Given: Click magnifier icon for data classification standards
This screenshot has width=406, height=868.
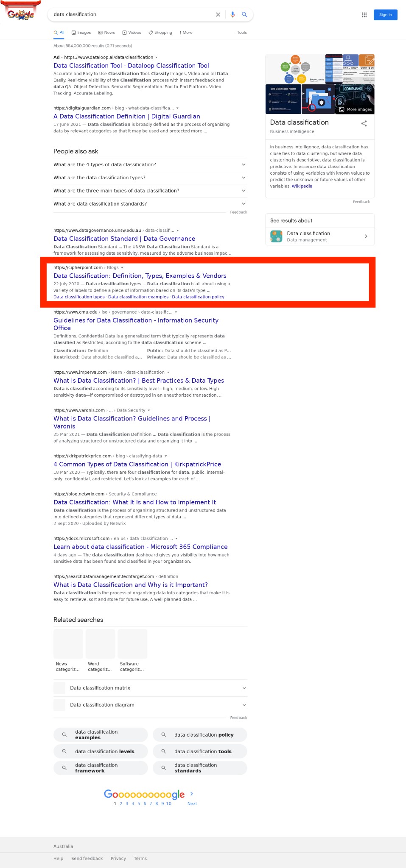Looking at the screenshot, I should click(x=164, y=768).
